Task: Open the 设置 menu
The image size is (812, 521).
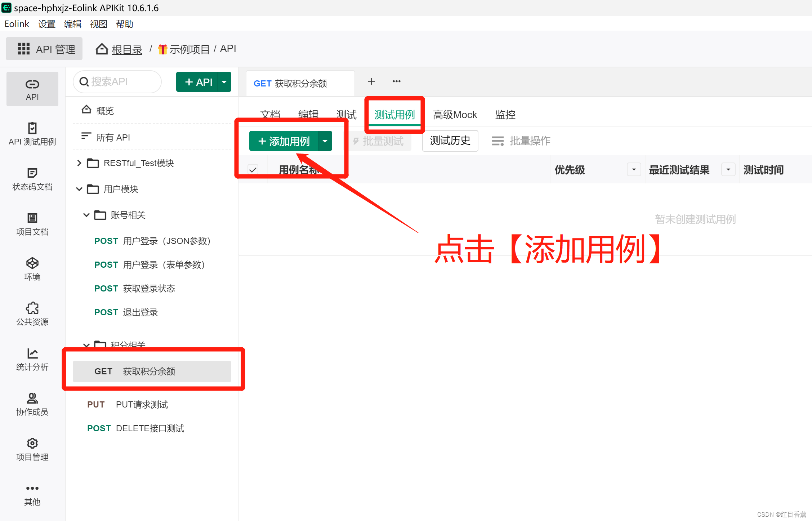Action: pos(47,24)
